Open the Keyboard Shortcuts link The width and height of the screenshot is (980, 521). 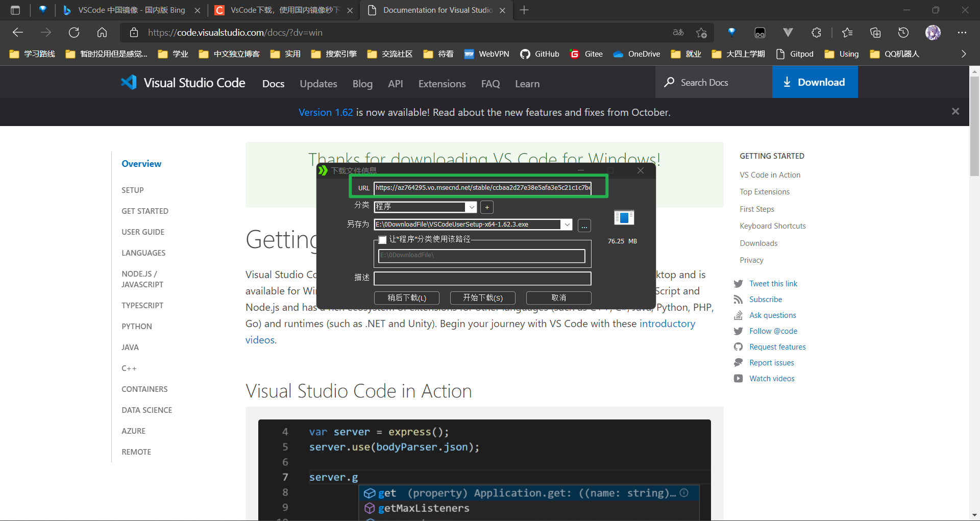(773, 226)
